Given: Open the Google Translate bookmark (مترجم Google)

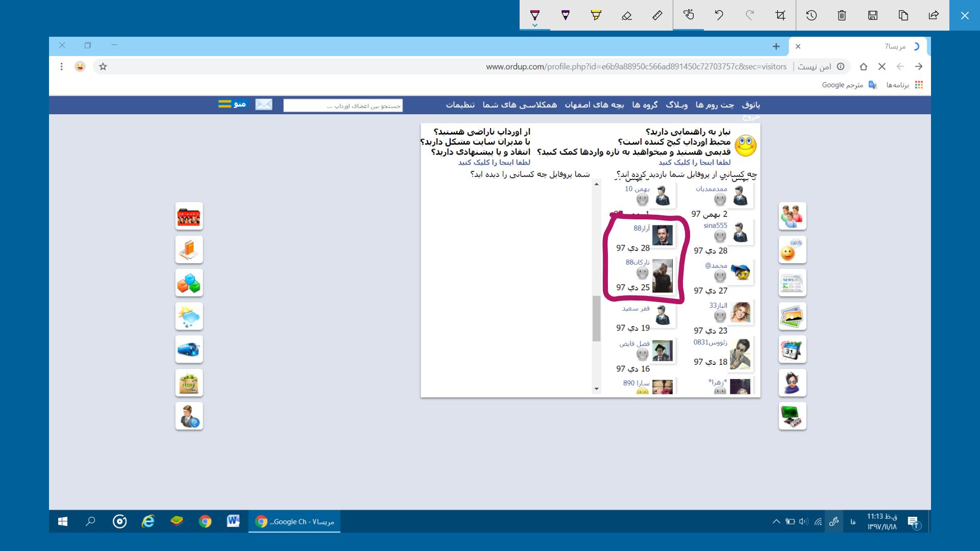Looking at the screenshot, I should point(849,85).
